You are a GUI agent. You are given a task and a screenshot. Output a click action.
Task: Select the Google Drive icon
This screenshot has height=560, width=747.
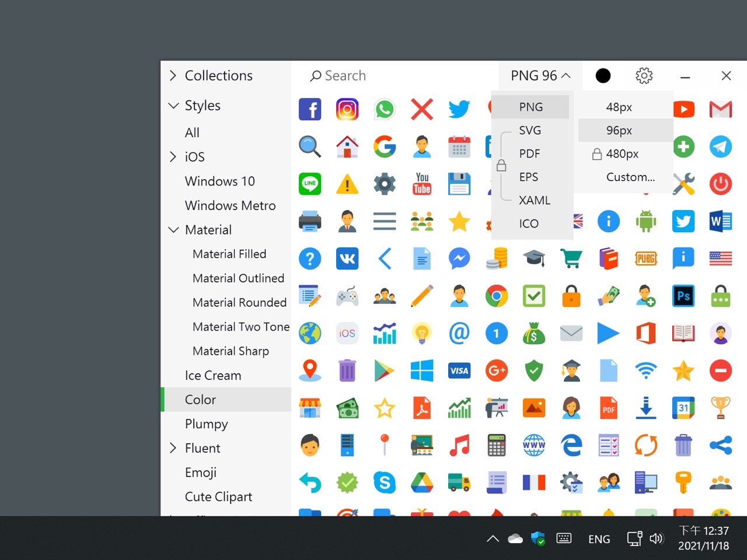422,482
